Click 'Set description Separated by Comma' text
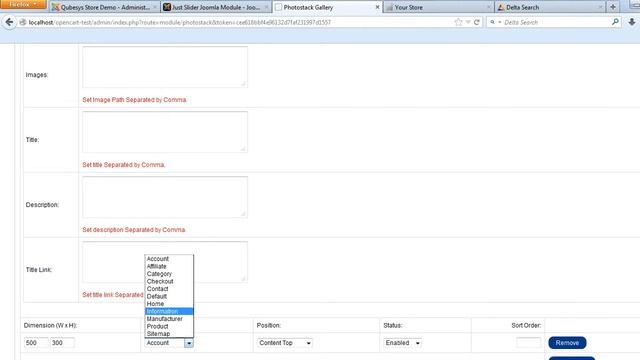The height and width of the screenshot is (360, 640). coord(133,230)
